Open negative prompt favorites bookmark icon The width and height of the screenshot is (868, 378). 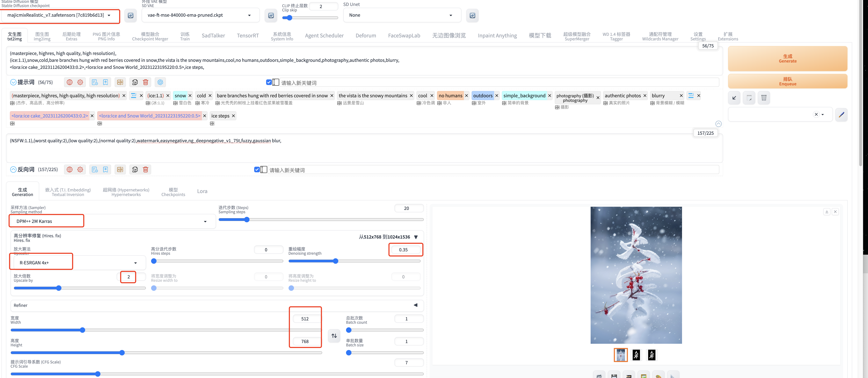pos(105,169)
